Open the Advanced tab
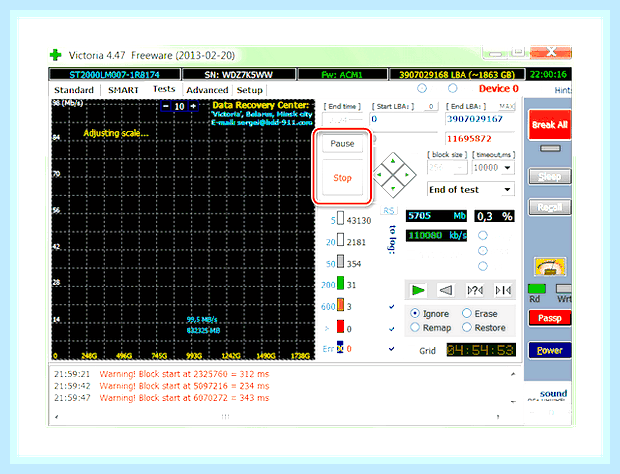 coord(207,90)
